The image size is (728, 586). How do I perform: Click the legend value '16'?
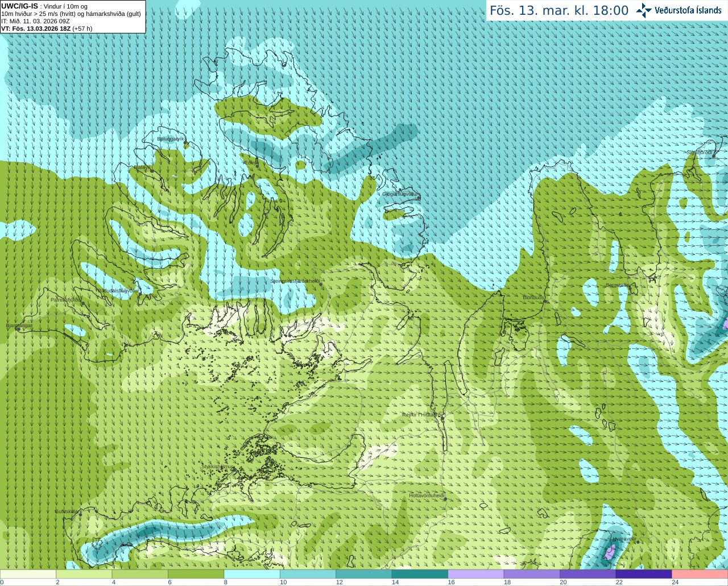pyautogui.click(x=451, y=582)
